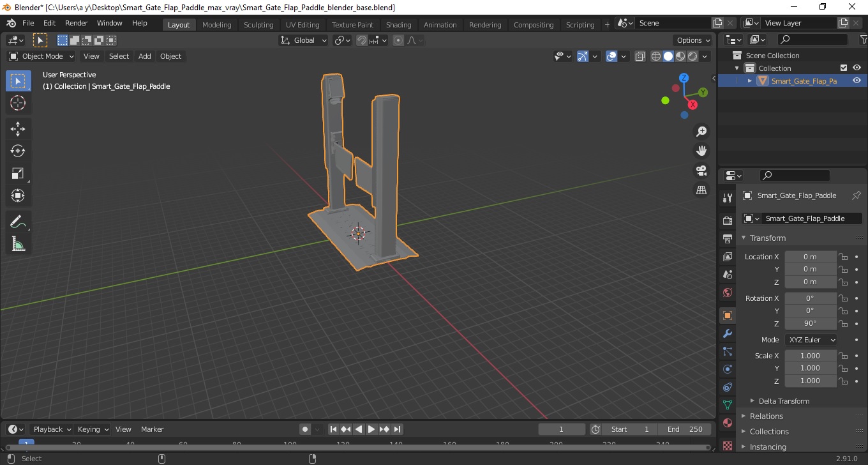Viewport: 868px width, 465px height.
Task: Open the Playback dropdown in timeline
Action: coord(52,429)
